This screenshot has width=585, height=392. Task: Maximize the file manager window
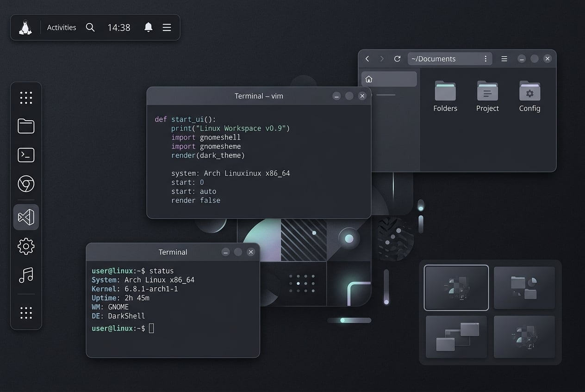click(x=535, y=59)
